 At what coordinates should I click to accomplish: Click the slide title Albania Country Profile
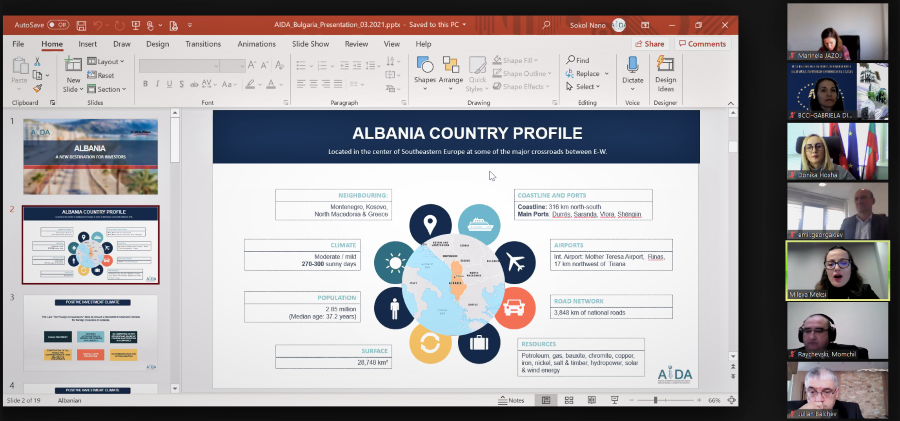(467, 133)
